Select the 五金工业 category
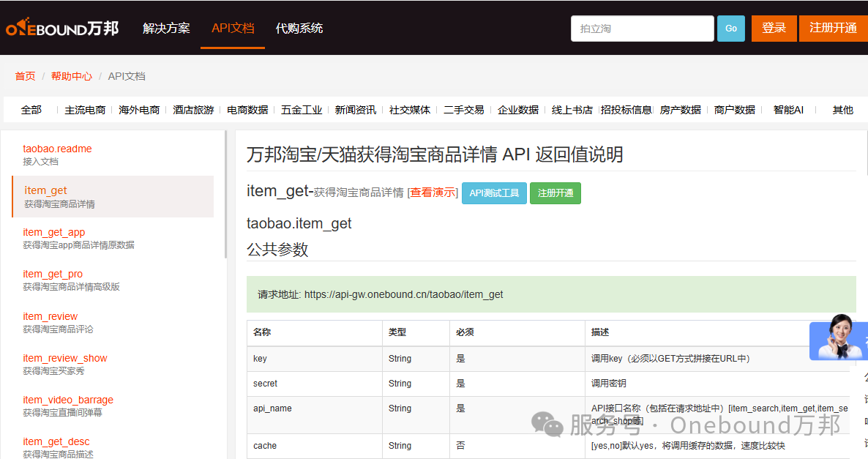 pos(301,111)
